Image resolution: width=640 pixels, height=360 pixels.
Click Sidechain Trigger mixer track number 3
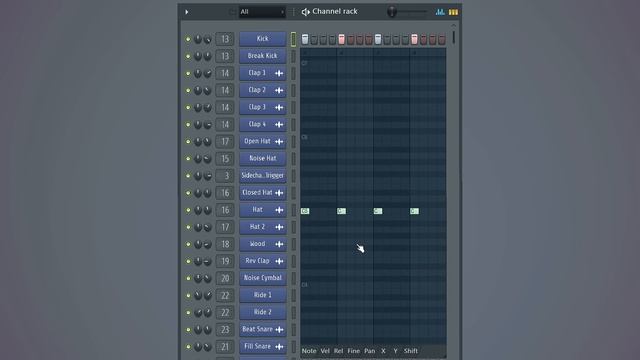225,176
